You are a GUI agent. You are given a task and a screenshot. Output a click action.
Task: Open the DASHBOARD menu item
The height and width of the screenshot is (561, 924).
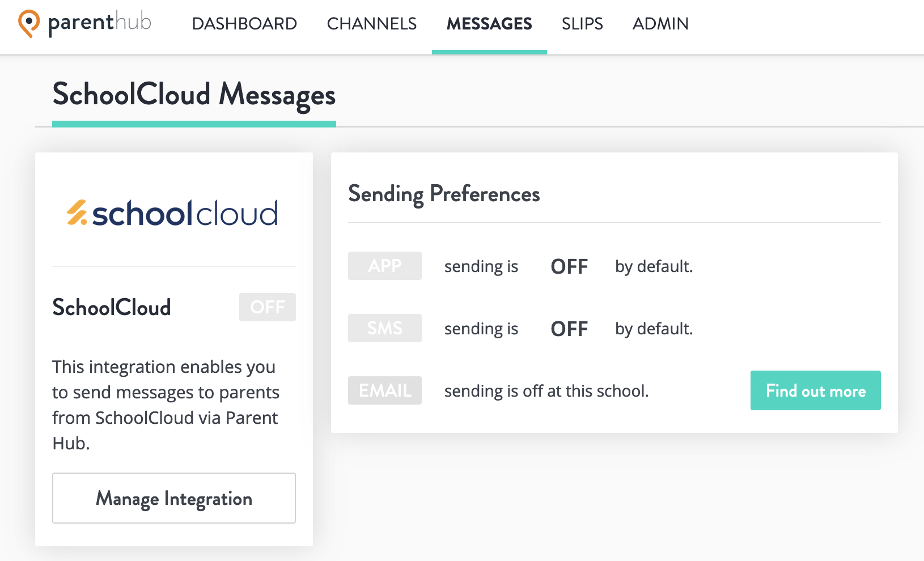[244, 24]
